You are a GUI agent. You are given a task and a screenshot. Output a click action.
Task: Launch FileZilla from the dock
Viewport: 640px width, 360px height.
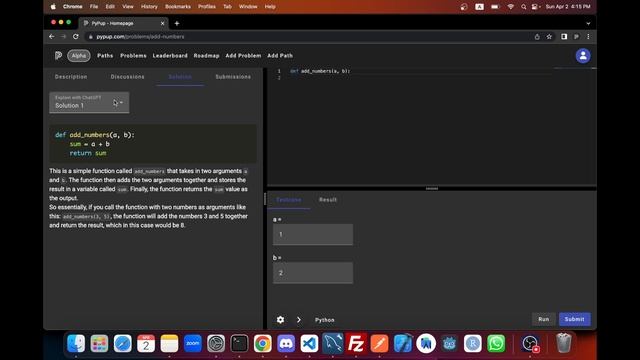(x=356, y=343)
